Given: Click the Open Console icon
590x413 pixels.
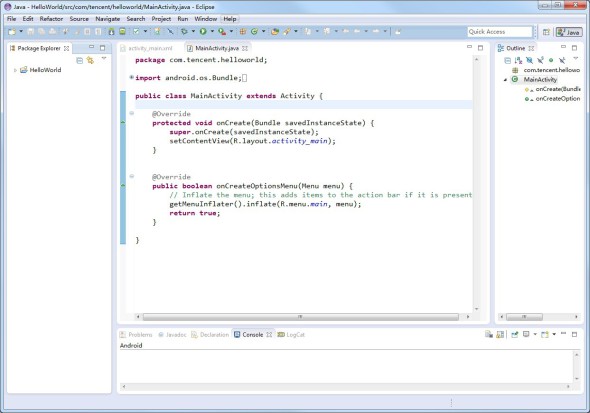Looking at the screenshot, I should point(545,334).
